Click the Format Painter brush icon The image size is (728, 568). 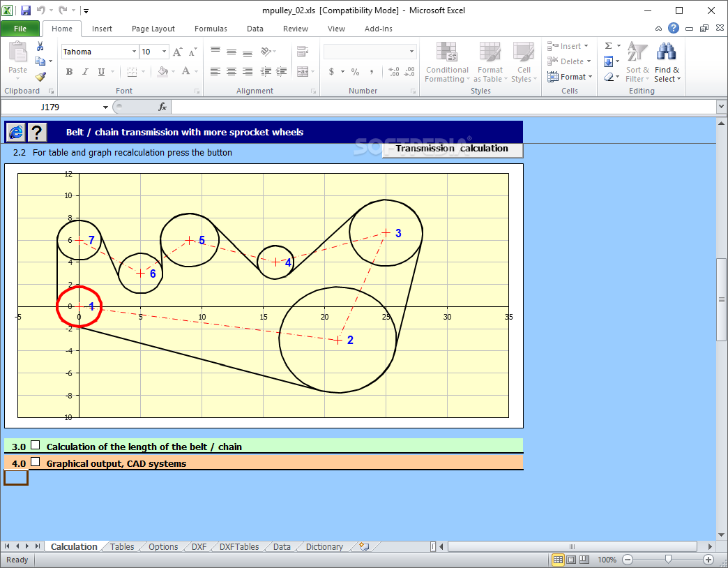[x=40, y=76]
